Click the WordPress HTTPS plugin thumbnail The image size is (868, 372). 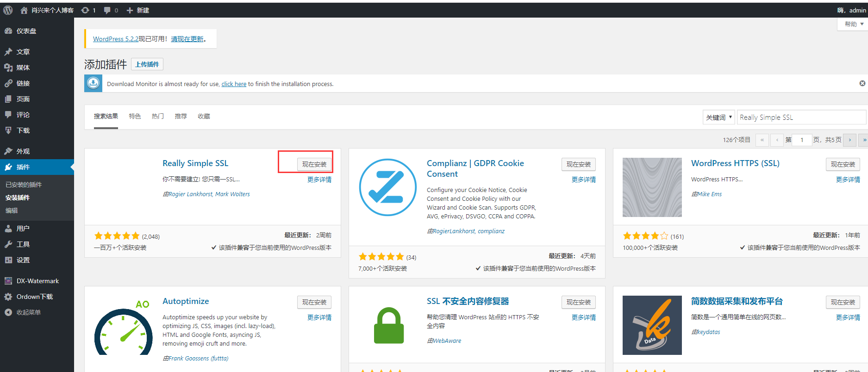point(652,187)
